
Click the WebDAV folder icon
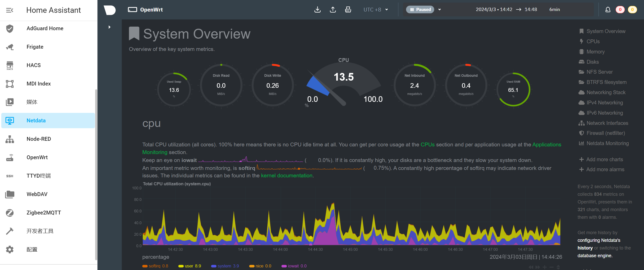click(10, 194)
